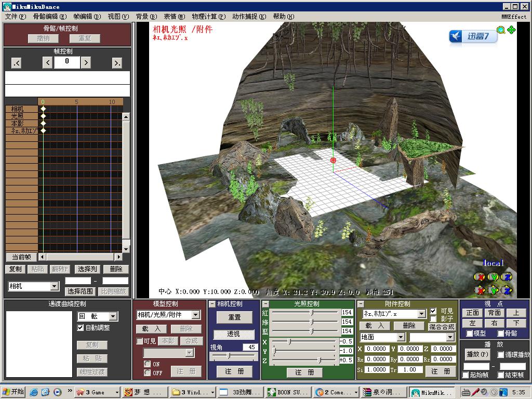This screenshot has height=399, width=532.
Task: Toggle the 可見 checkbox in 附件控制
Action: [x=433, y=311]
